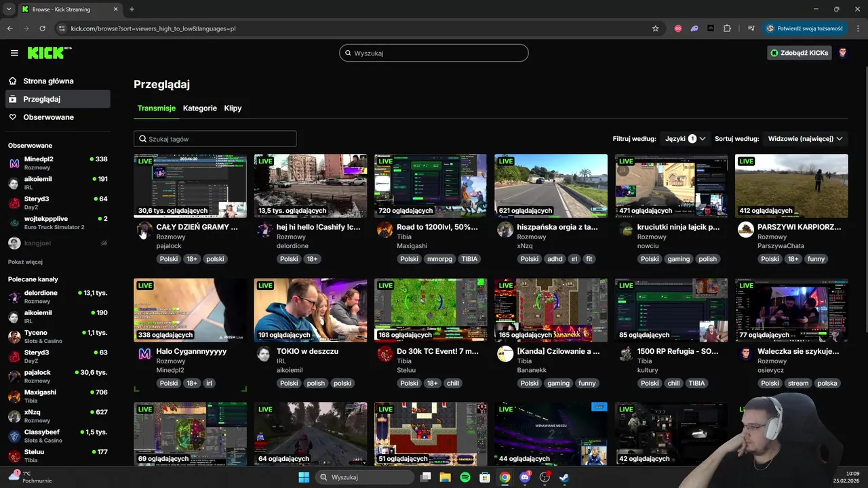The height and width of the screenshot is (488, 868).
Task: Open File Explorer from the taskbar
Action: coord(445,477)
